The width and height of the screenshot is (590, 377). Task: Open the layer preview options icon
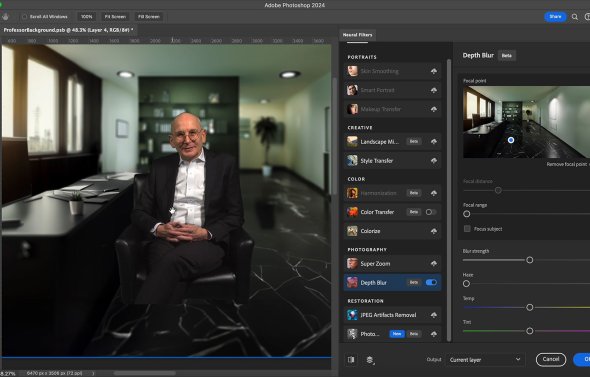[x=370, y=360]
